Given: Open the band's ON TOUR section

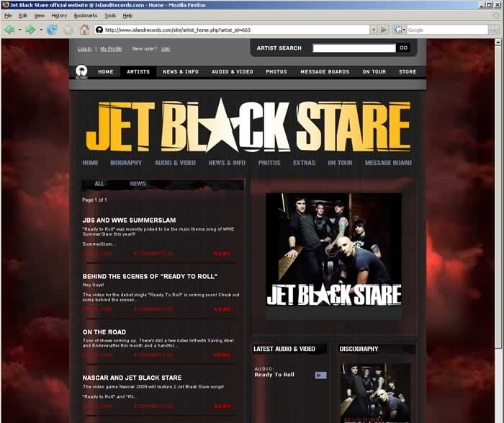Looking at the screenshot, I should coord(340,163).
